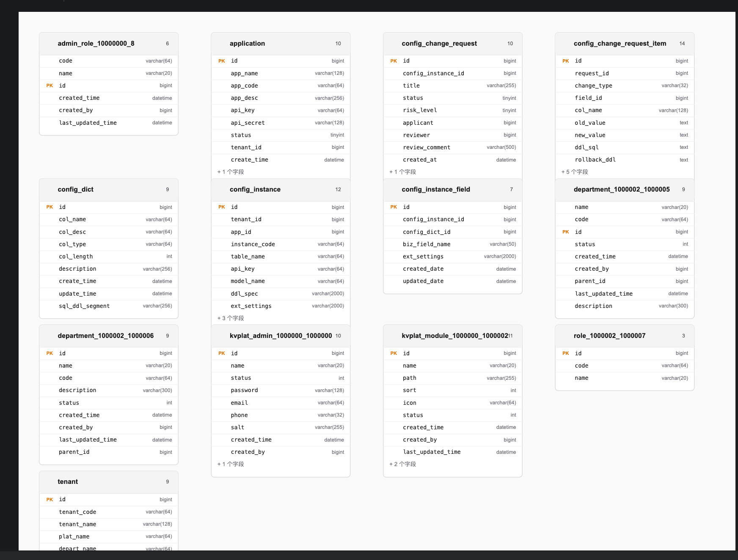The image size is (738, 560).
Task: Select plat_name field in tenant table
Action: [109, 536]
